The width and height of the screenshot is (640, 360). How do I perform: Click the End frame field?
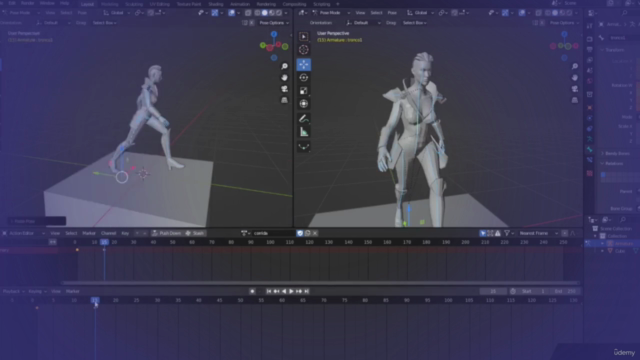pos(565,291)
